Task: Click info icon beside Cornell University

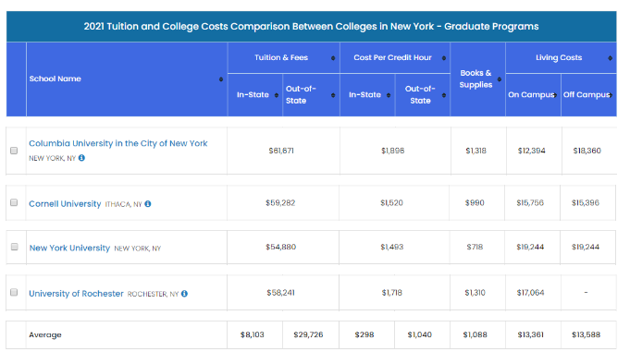Action: (148, 204)
